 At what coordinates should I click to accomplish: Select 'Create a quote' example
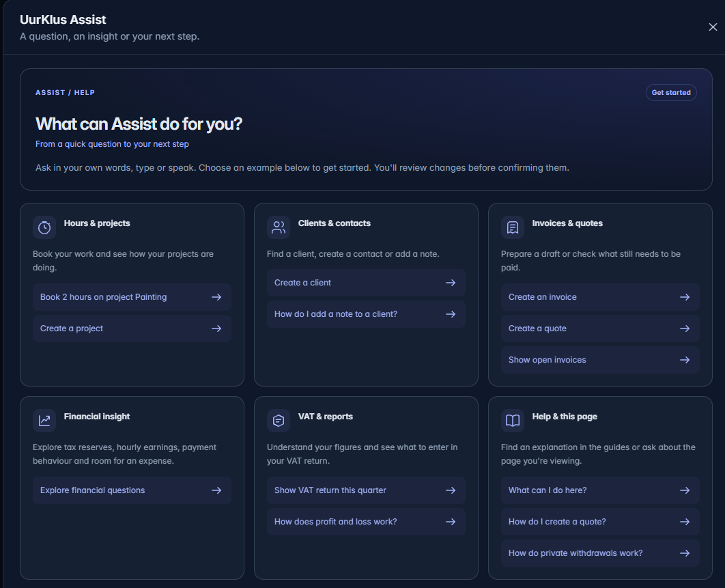[x=600, y=328]
